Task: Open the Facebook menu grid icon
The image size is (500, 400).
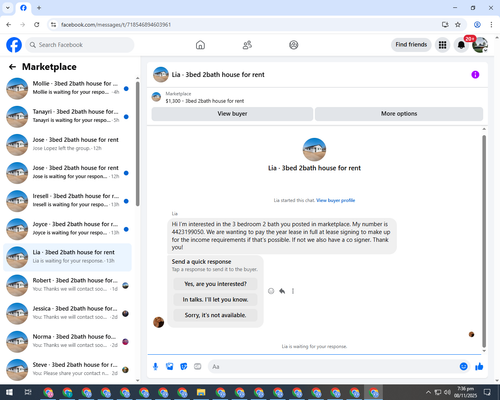Action: (x=442, y=45)
